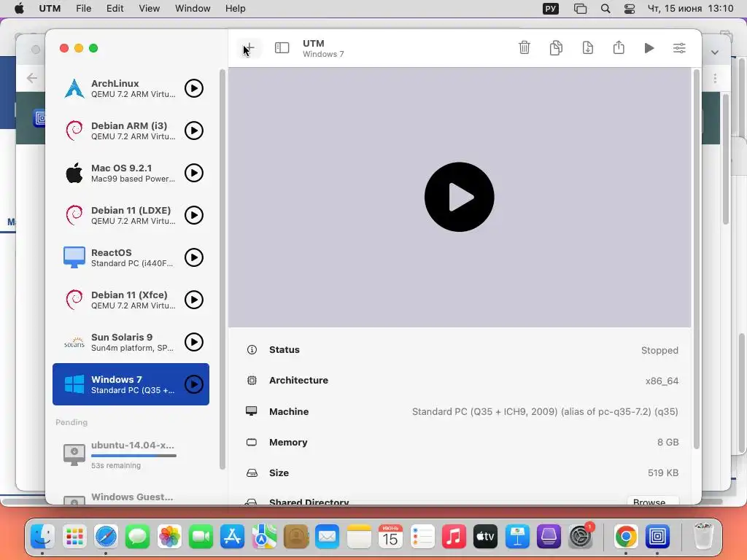Expand the chevron in the background window
This screenshot has height=560, width=747.
coord(715,52)
